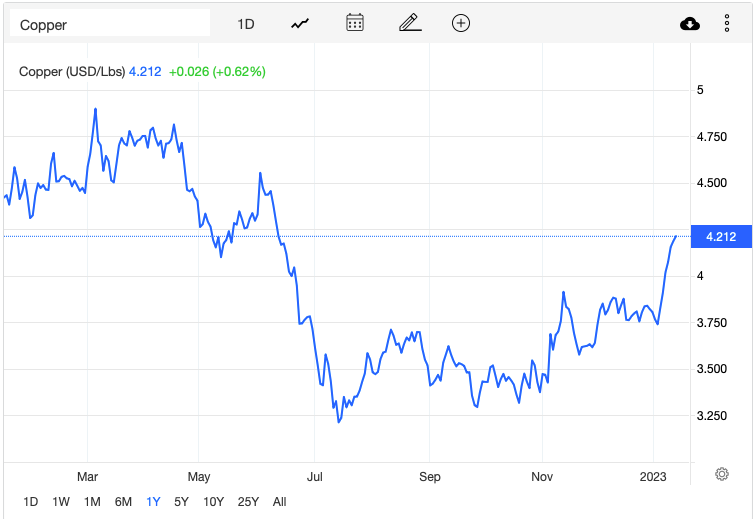Select the 1D time range
753x519 pixels.
tap(31, 502)
